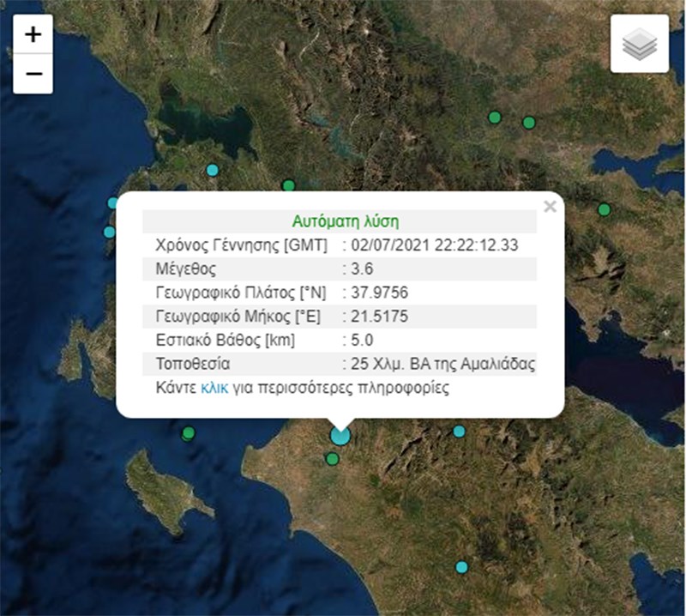Click upper cyan marker on the west coast
686x616 pixels.
tap(113, 203)
